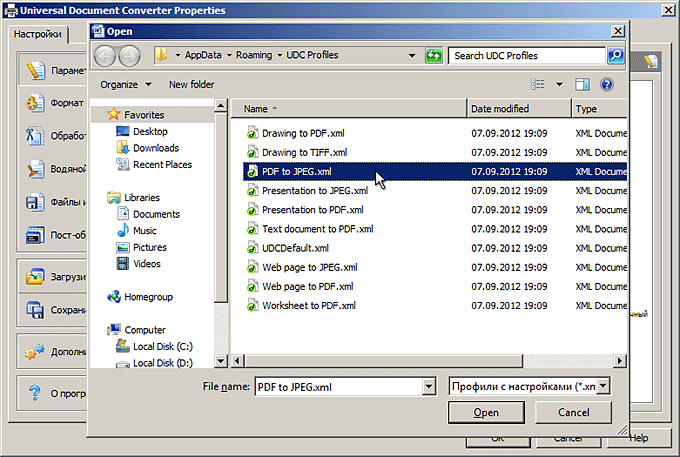Open the Organize dropdown menu
This screenshot has width=680, height=457.
[126, 85]
